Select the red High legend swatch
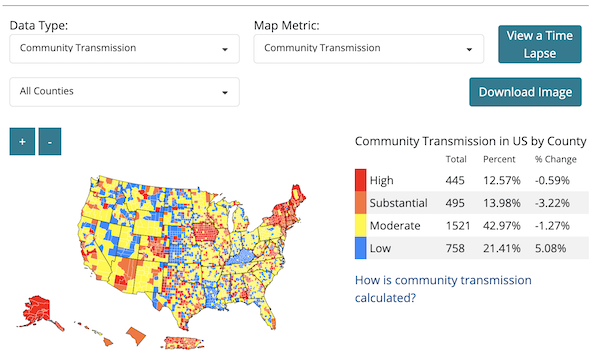The height and width of the screenshot is (361, 600). [360, 180]
